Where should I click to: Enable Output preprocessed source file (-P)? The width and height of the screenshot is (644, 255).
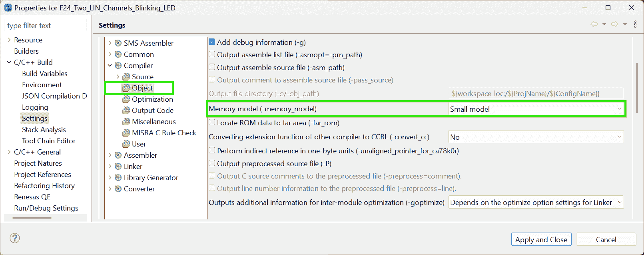[x=212, y=163]
